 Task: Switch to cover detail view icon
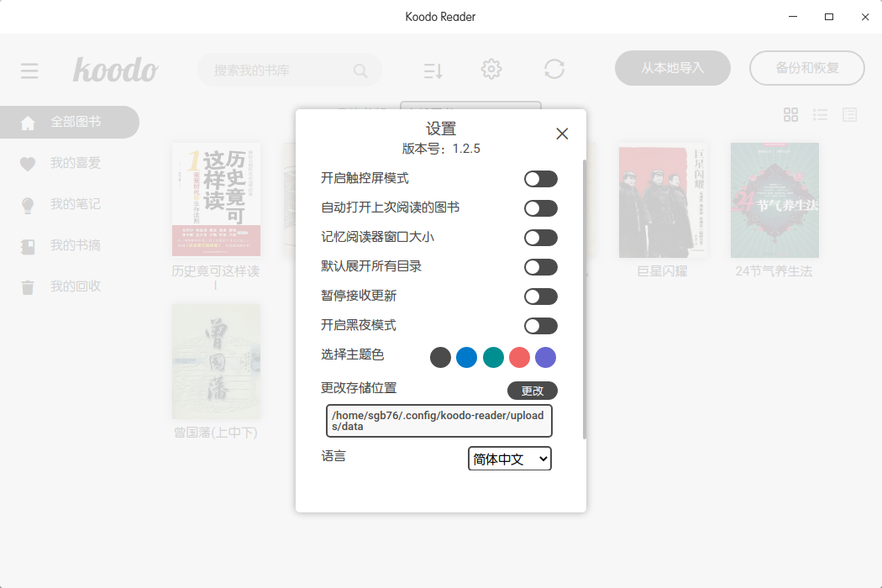pos(849,115)
